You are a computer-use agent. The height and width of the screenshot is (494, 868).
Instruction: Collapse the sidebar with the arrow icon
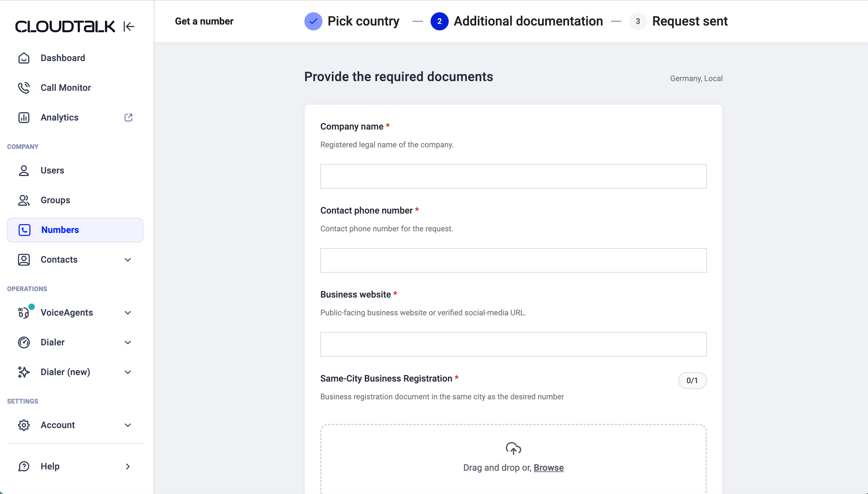tap(129, 26)
